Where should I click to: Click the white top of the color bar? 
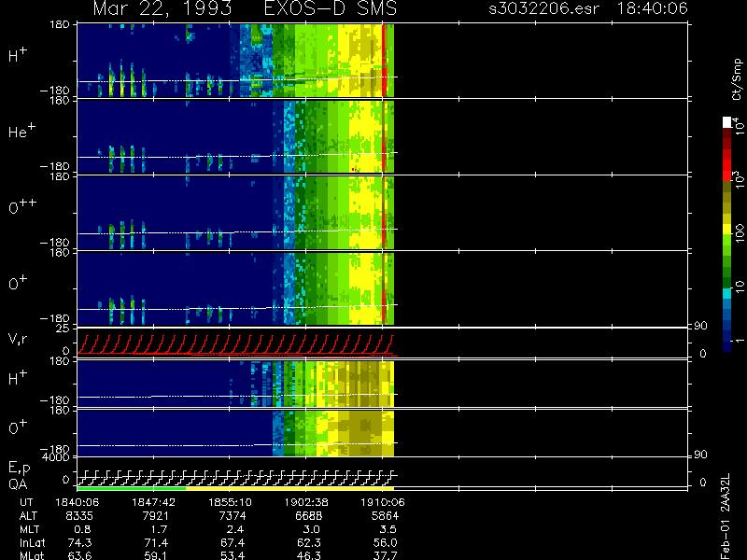click(727, 122)
